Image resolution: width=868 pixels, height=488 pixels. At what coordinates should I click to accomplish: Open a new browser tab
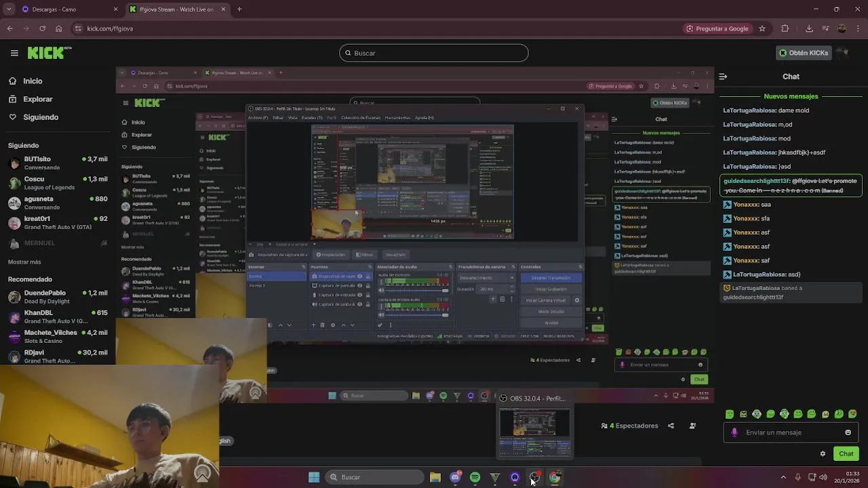(239, 9)
